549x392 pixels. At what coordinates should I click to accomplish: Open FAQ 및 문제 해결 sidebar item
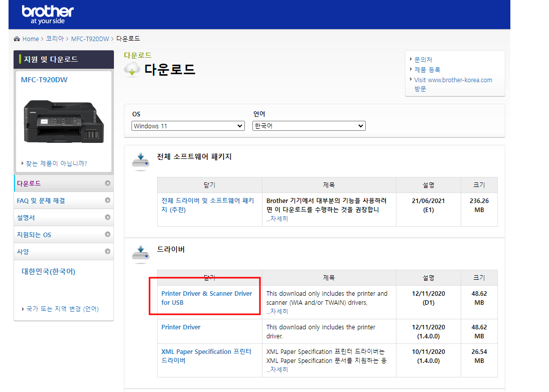pos(64,201)
